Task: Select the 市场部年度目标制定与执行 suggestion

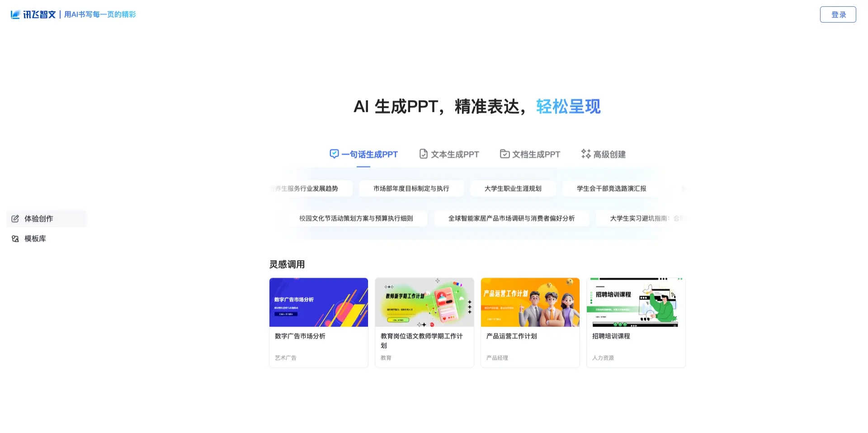Action: 411,188
